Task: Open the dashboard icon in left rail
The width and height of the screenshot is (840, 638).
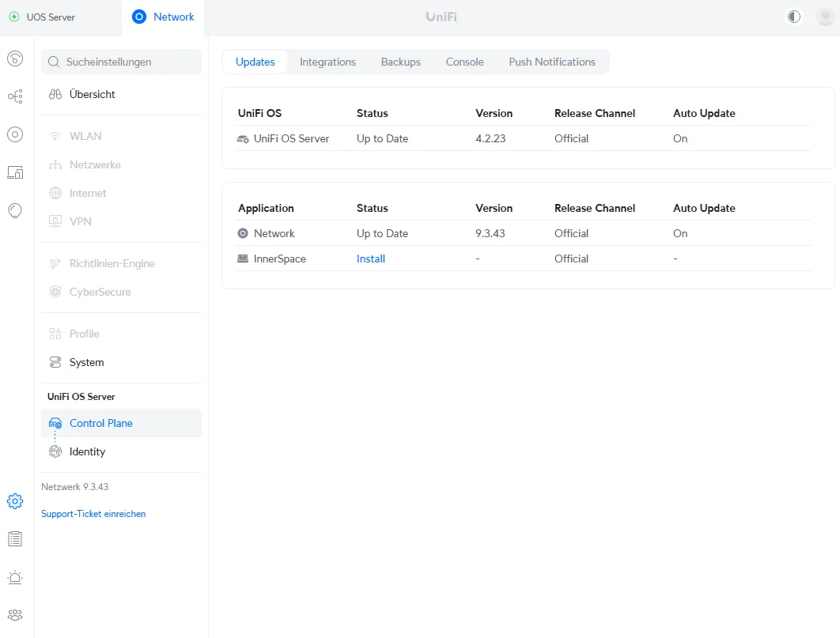Action: tap(15, 59)
